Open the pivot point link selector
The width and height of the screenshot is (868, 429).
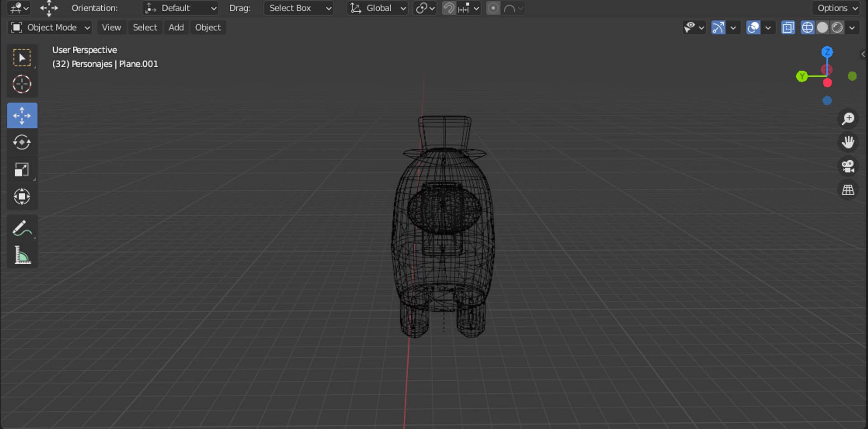(x=425, y=8)
